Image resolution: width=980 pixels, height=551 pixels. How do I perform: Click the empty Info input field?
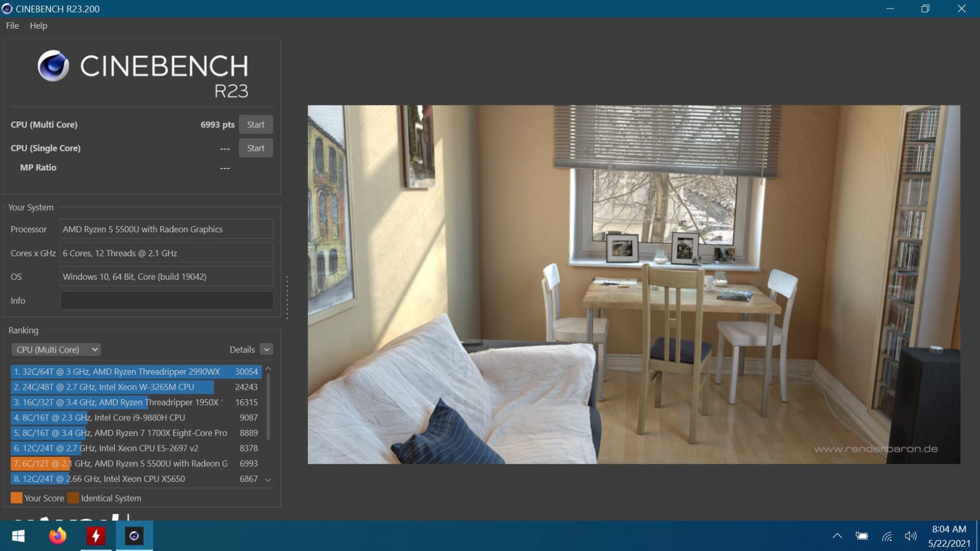(x=167, y=301)
